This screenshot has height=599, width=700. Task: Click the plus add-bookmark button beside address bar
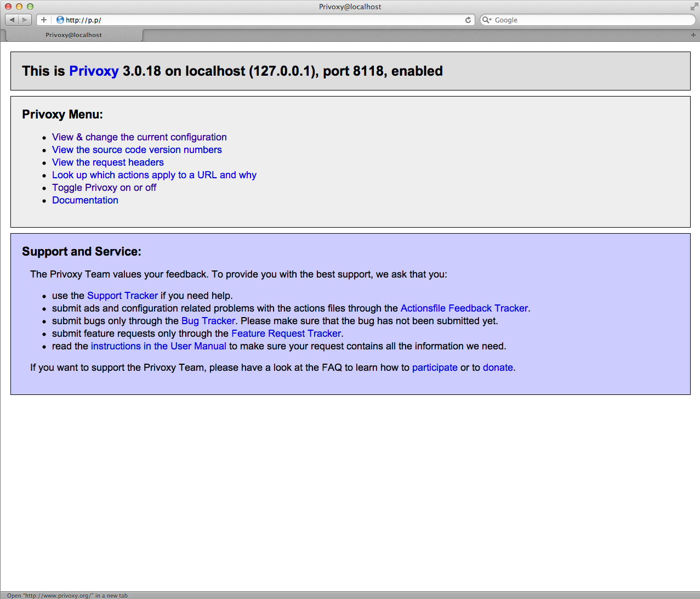(44, 20)
